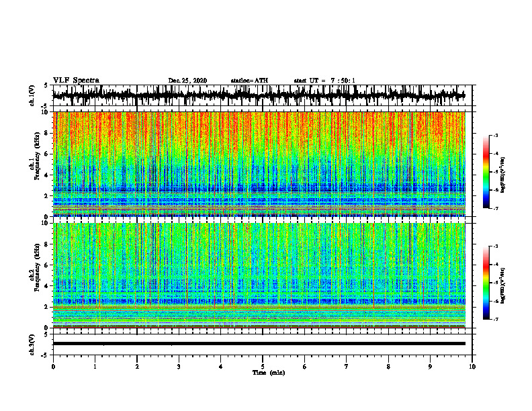
Task: Click time axis tick label "1"
Action: (95, 367)
